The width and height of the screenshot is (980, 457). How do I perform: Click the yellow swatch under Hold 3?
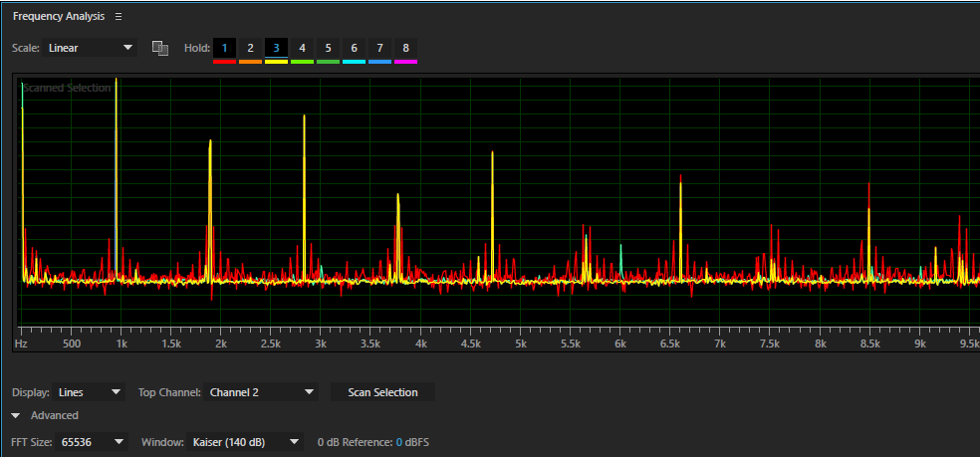coord(276,62)
